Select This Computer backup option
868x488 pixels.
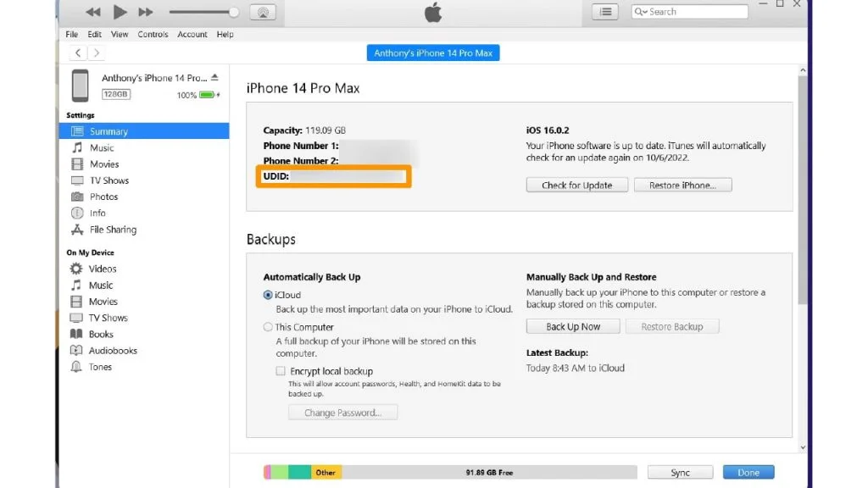click(268, 327)
